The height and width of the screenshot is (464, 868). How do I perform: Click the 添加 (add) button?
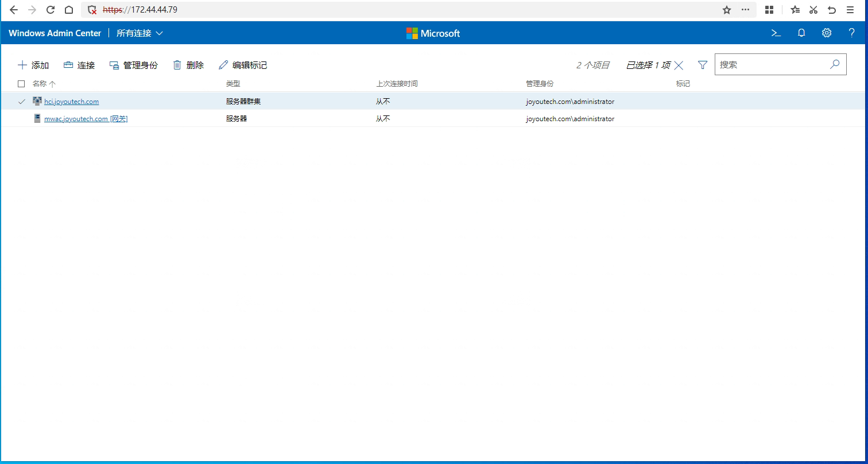click(33, 65)
